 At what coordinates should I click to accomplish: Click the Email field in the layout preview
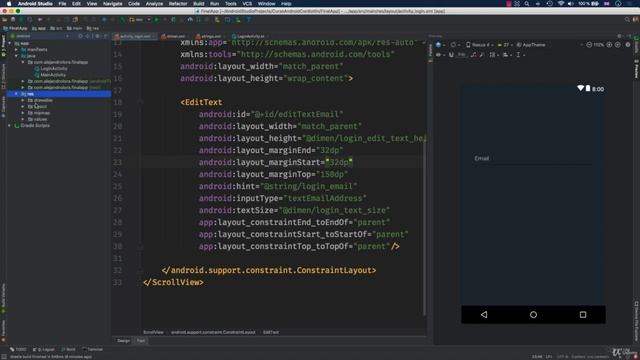tap(533, 159)
